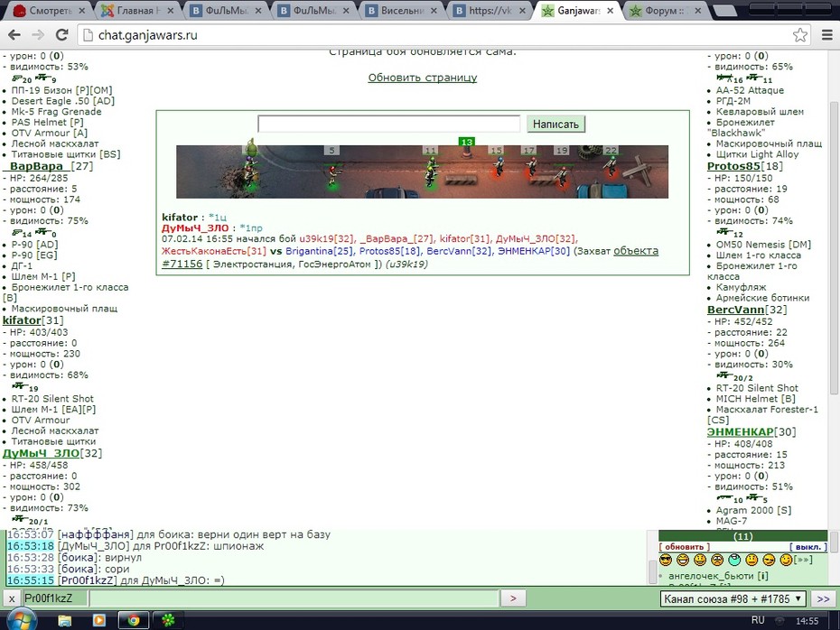Clear the Pr00f1kzZ recipient with x button

pos(12,598)
